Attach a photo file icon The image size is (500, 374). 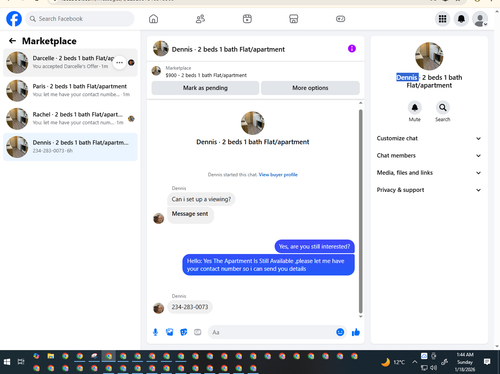170,332
